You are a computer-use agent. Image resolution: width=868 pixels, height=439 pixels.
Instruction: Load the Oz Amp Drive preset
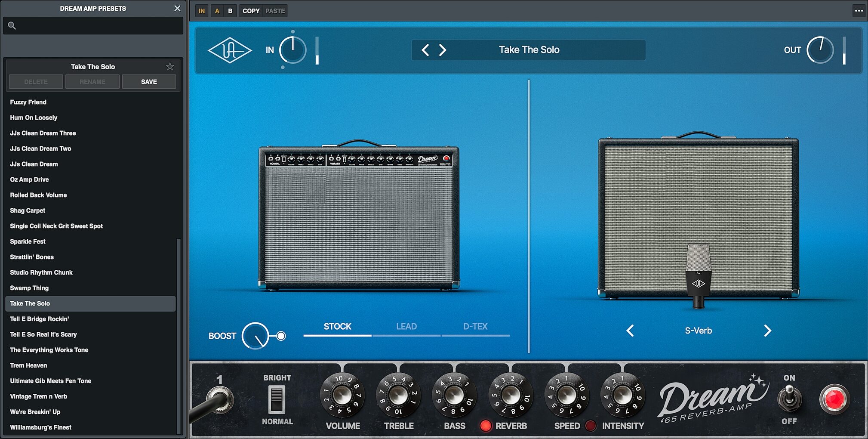(x=90, y=179)
